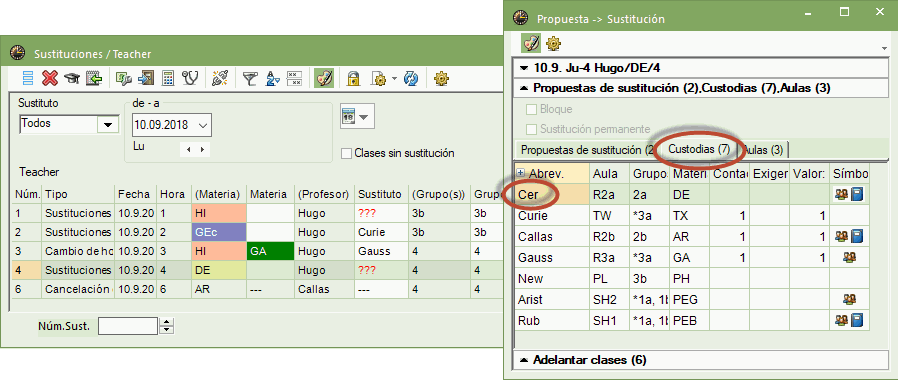Viewport: 898px width, 380px height.
Task: Click the padlock lock icon
Action: tap(353, 78)
